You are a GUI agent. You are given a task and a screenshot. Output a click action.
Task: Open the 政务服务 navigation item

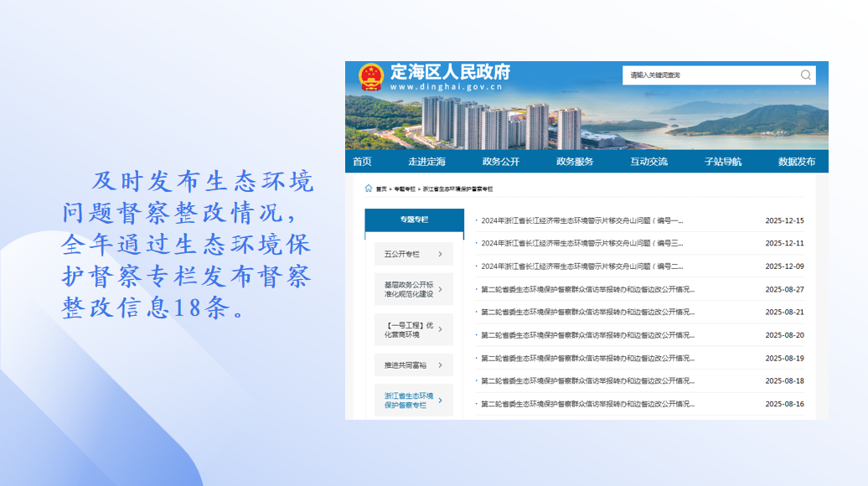tap(575, 162)
